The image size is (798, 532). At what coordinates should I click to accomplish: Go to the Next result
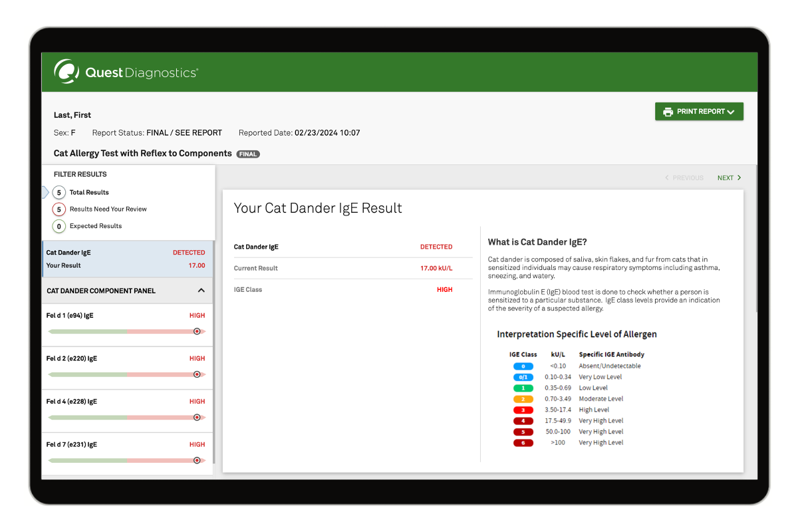[x=729, y=178]
